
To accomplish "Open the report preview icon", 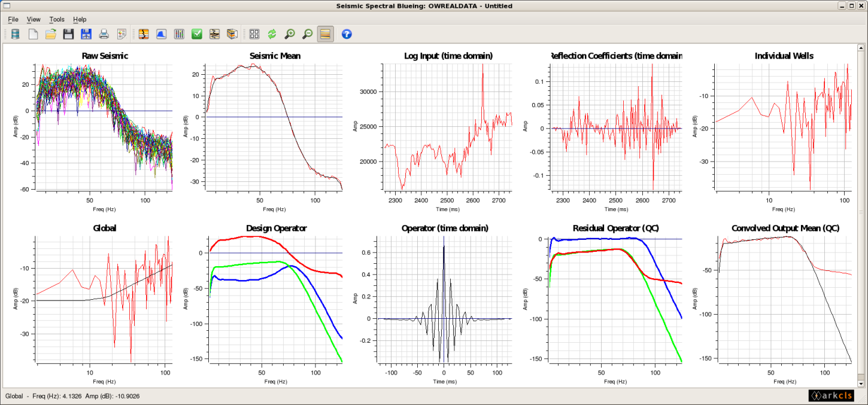I will [122, 34].
